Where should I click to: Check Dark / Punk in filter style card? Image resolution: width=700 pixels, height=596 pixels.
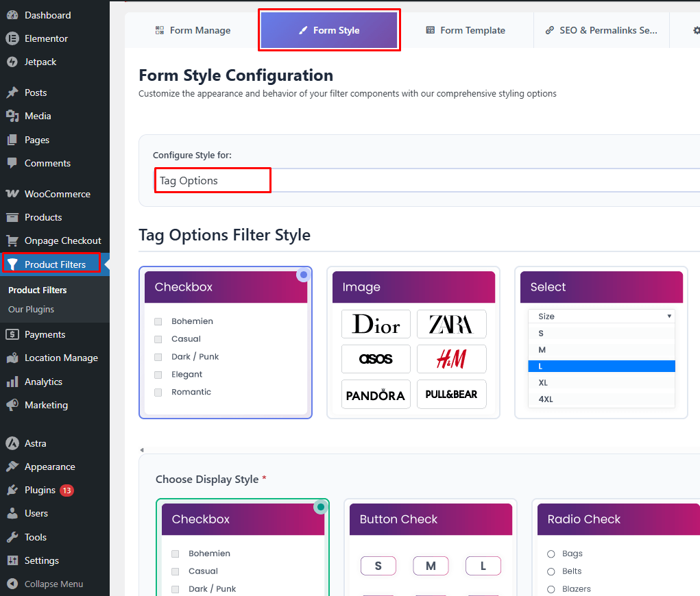coord(158,358)
